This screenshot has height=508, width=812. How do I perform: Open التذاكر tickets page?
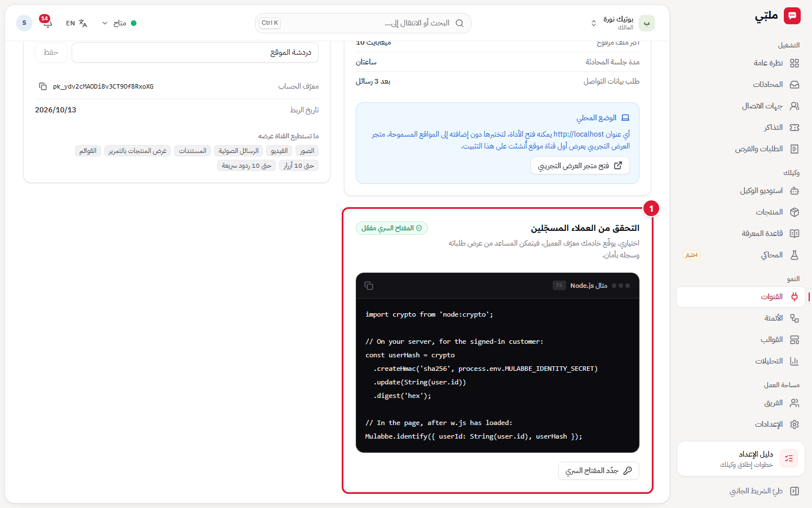click(x=740, y=128)
